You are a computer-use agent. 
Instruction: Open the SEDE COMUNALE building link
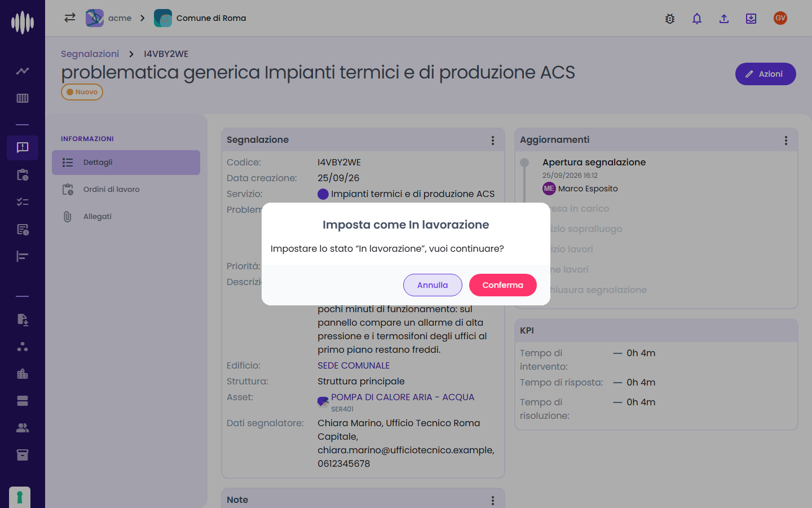click(x=354, y=366)
